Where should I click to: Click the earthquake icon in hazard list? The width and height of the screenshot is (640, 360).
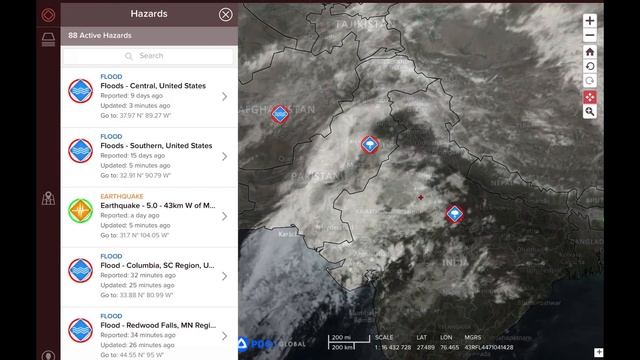(x=80, y=211)
